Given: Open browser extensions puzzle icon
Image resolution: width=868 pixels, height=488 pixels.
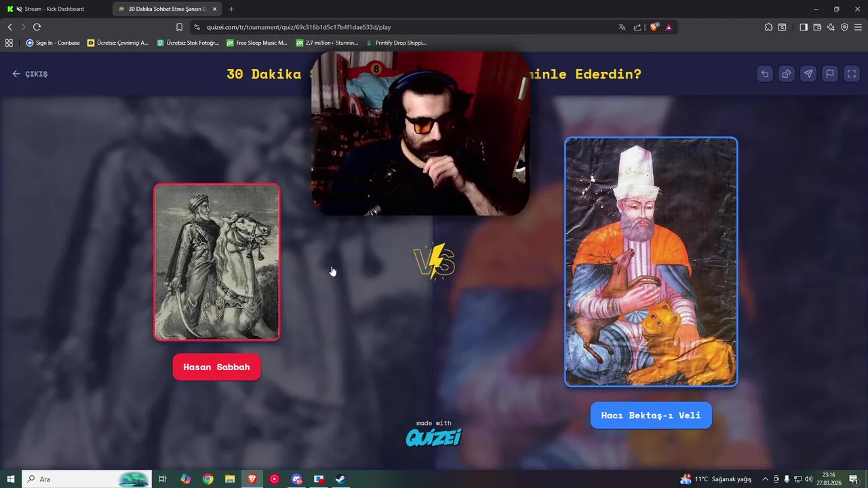Looking at the screenshot, I should point(768,27).
